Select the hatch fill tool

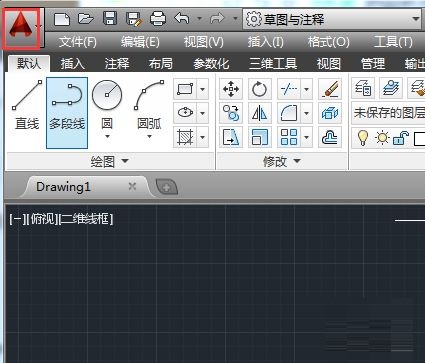pyautogui.click(x=185, y=137)
